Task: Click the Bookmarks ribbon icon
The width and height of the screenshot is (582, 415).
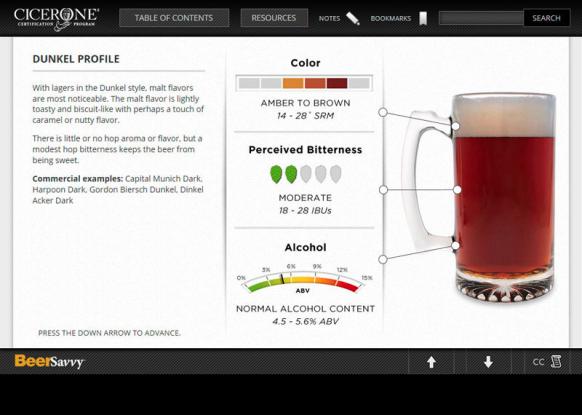Action: pyautogui.click(x=423, y=18)
